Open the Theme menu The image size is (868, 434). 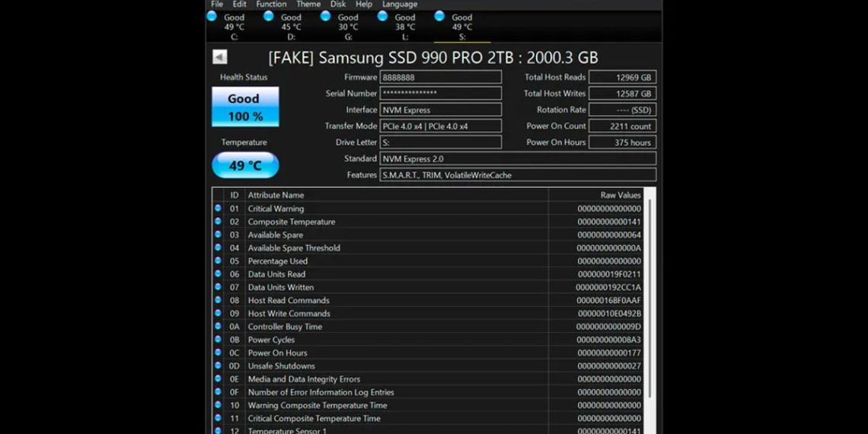click(x=308, y=4)
